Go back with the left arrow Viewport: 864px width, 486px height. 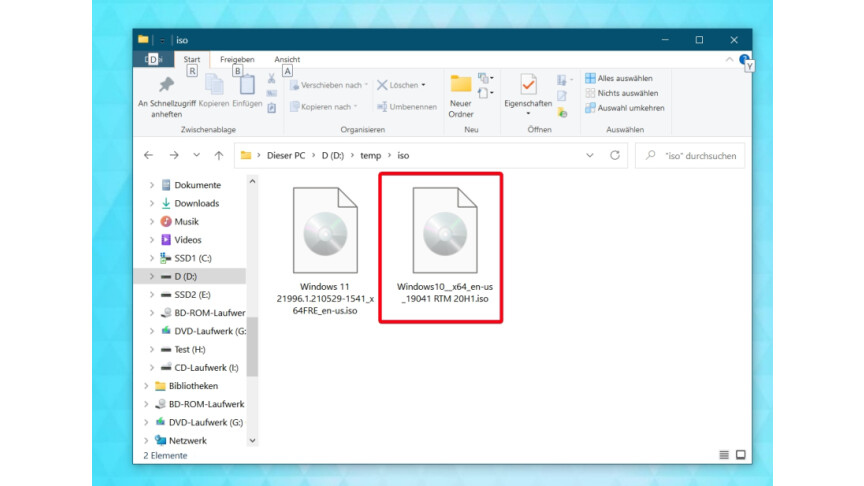pos(149,155)
